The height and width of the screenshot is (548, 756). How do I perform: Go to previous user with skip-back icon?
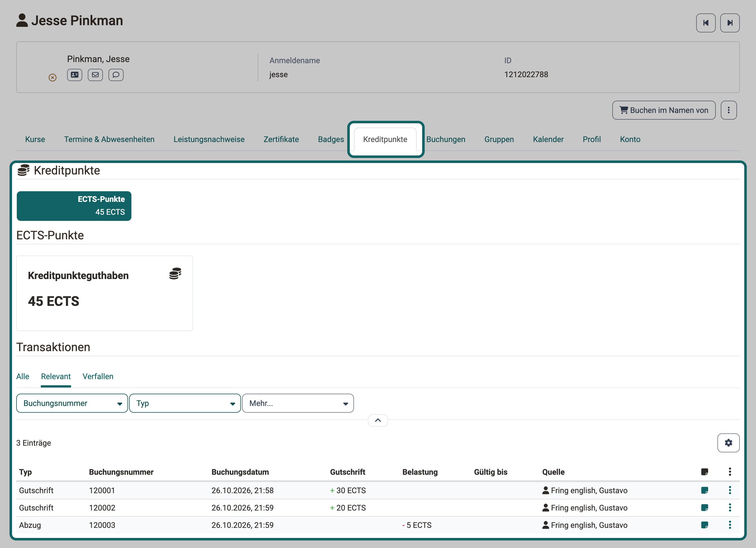point(706,23)
